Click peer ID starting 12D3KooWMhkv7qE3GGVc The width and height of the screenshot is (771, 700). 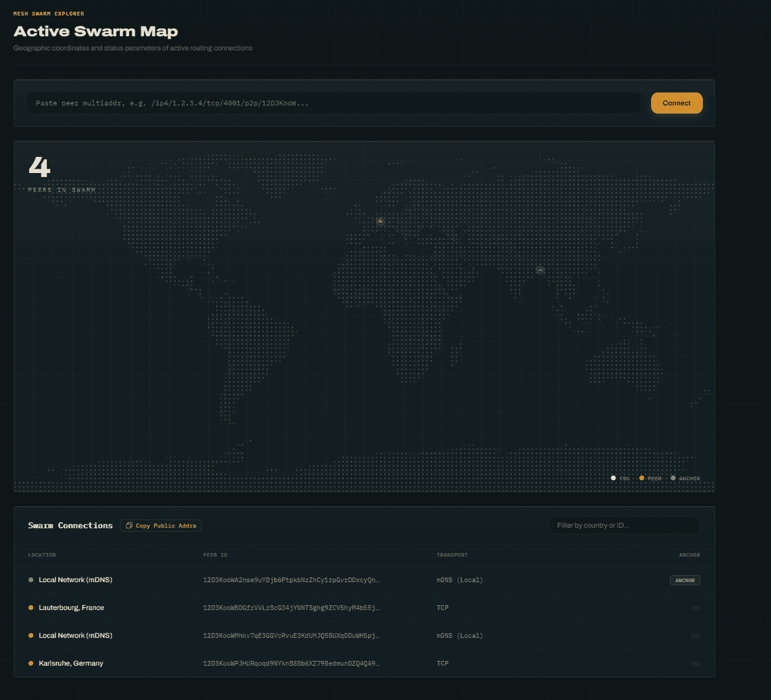coord(291,636)
